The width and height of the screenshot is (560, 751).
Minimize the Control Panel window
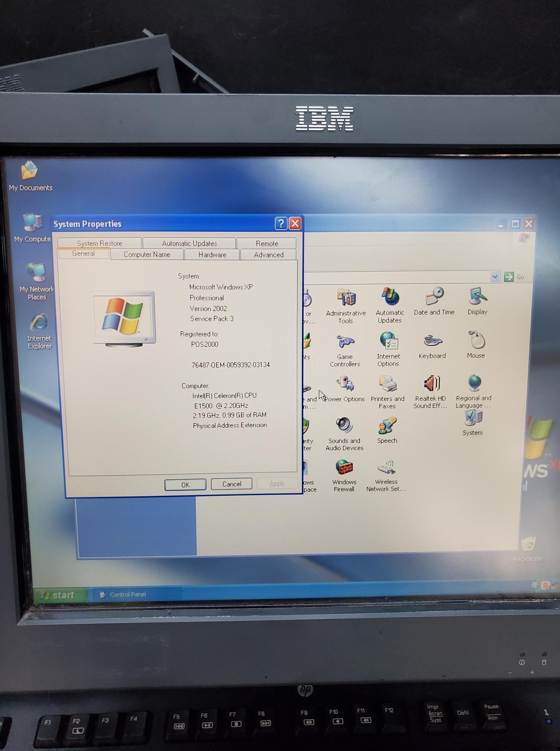click(501, 224)
